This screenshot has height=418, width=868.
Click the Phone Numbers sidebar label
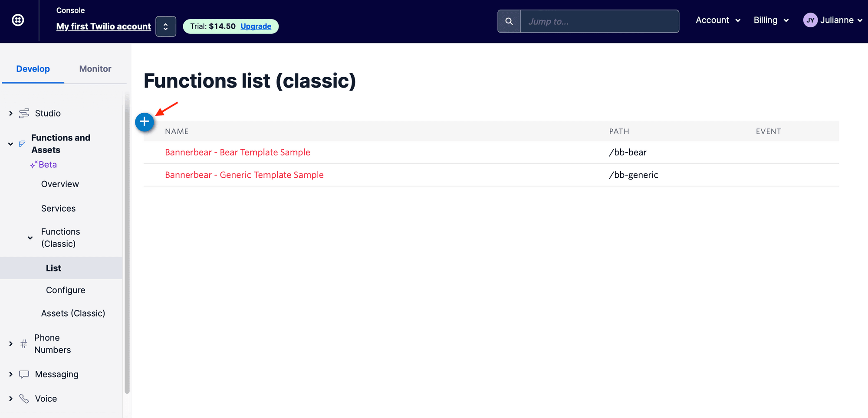53,344
